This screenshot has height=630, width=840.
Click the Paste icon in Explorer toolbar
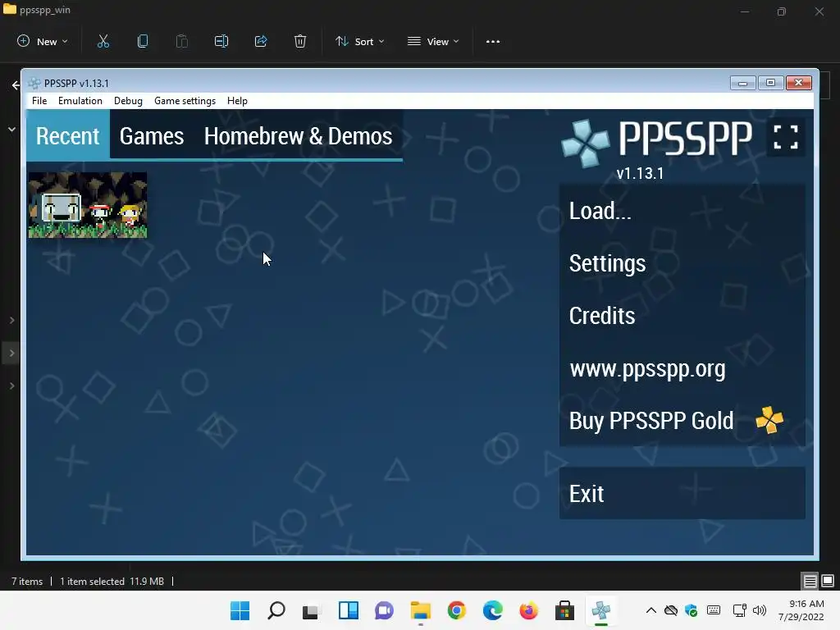pos(181,41)
